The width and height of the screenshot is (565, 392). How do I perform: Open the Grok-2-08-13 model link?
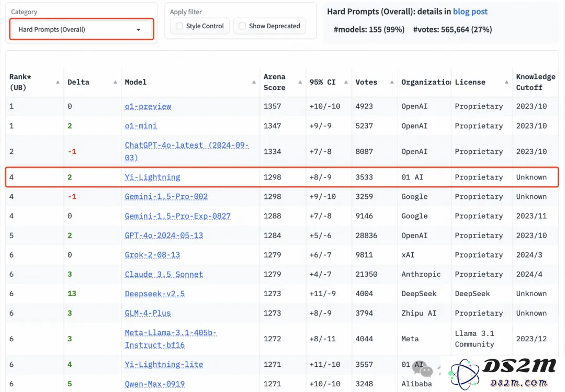click(x=152, y=255)
